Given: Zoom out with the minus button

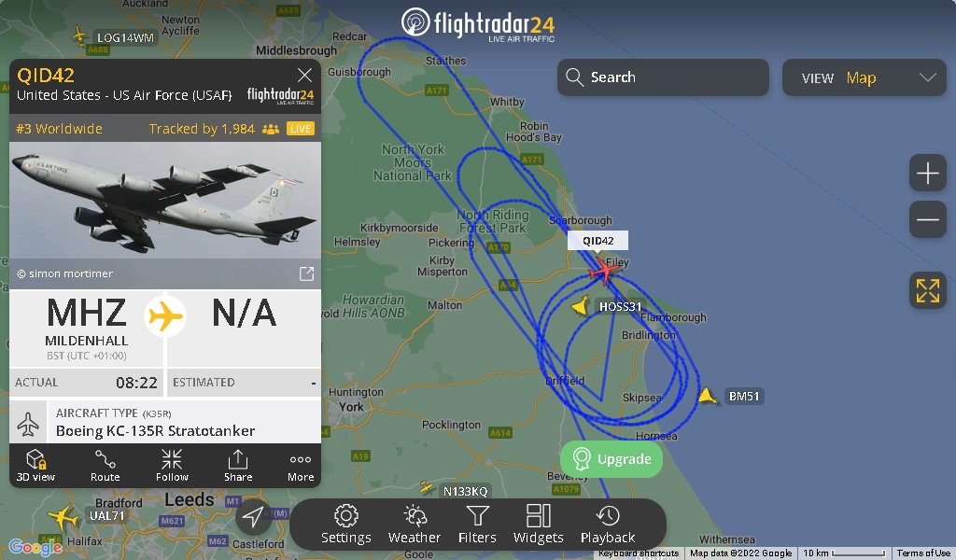Looking at the screenshot, I should click(x=927, y=219).
